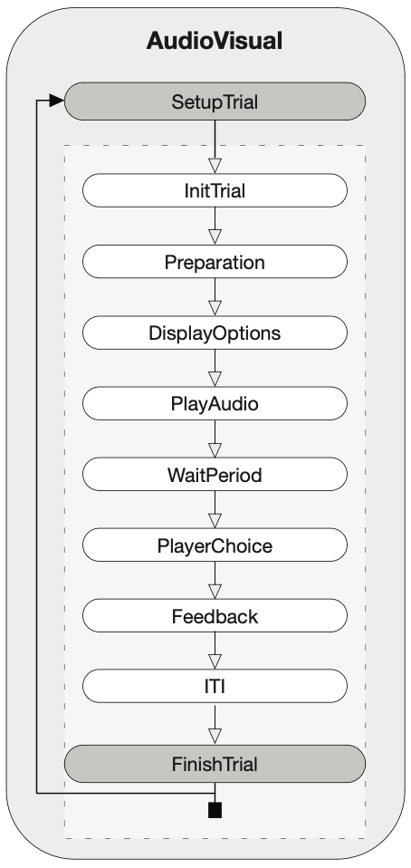The height and width of the screenshot is (868, 411).
Task: Click the arrow between SetupTrial and InitTrial
Action: coord(215,147)
